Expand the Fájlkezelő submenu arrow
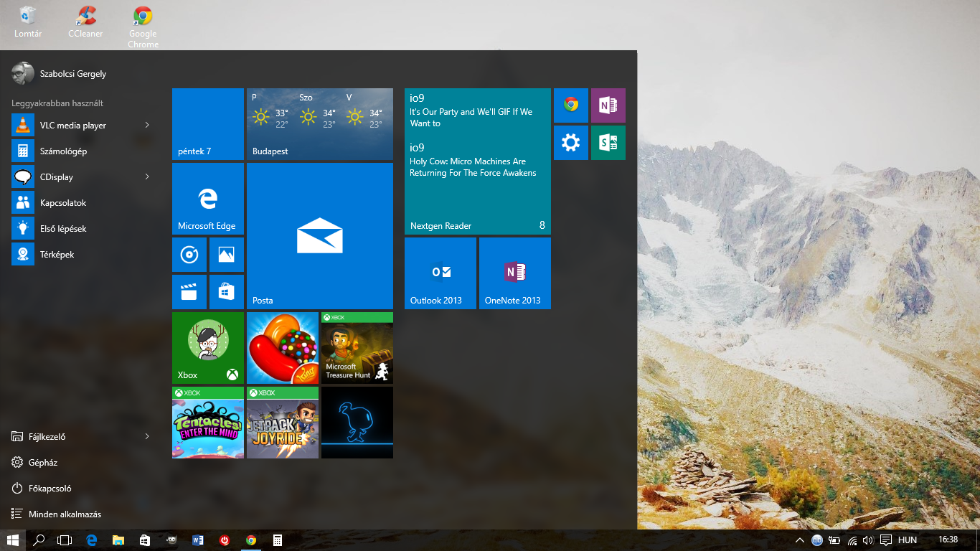 147,436
